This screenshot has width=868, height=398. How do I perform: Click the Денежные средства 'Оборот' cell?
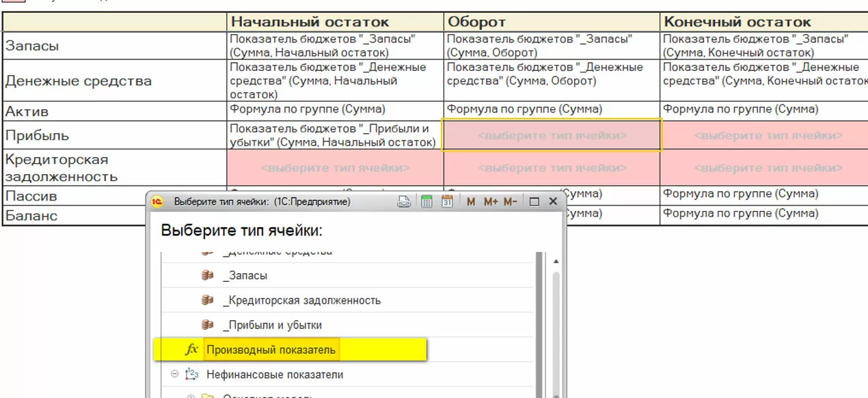[552, 81]
